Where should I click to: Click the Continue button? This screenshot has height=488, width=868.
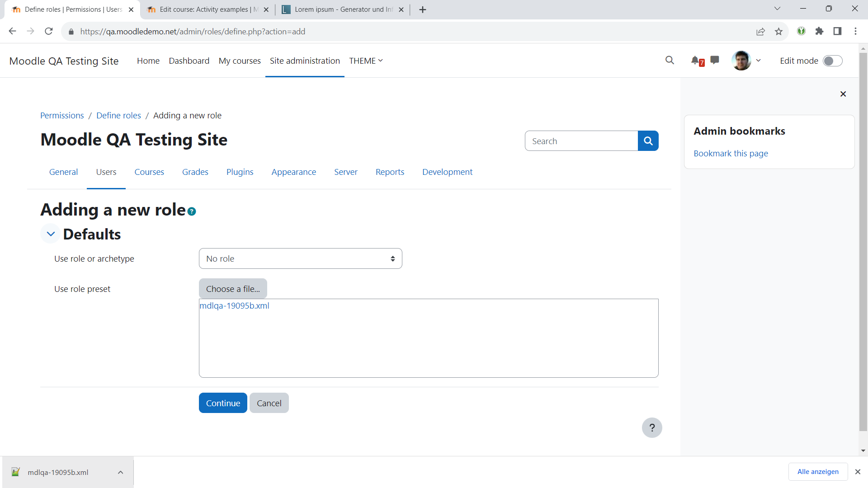pos(223,403)
